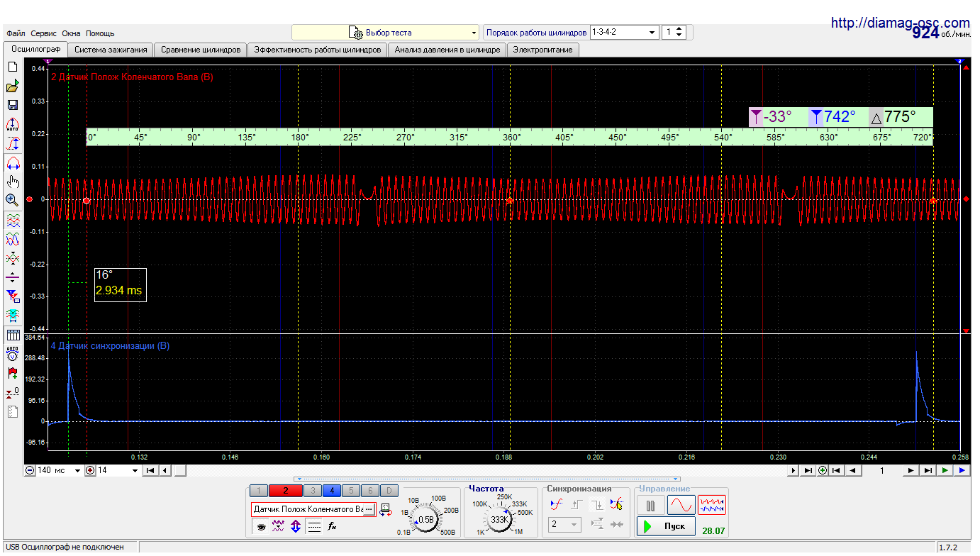The image size is (980, 556).
Task: Click the purple waveform filter icon
Action: click(x=278, y=527)
